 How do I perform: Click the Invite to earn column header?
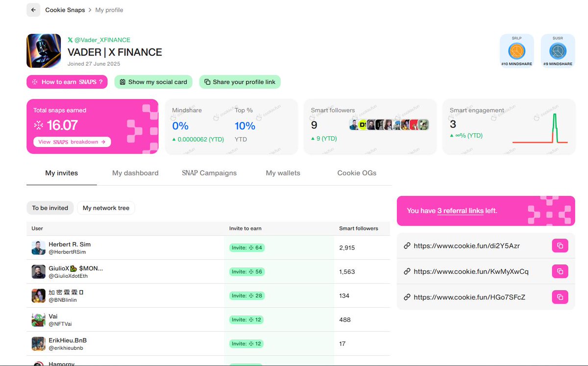[x=245, y=228]
